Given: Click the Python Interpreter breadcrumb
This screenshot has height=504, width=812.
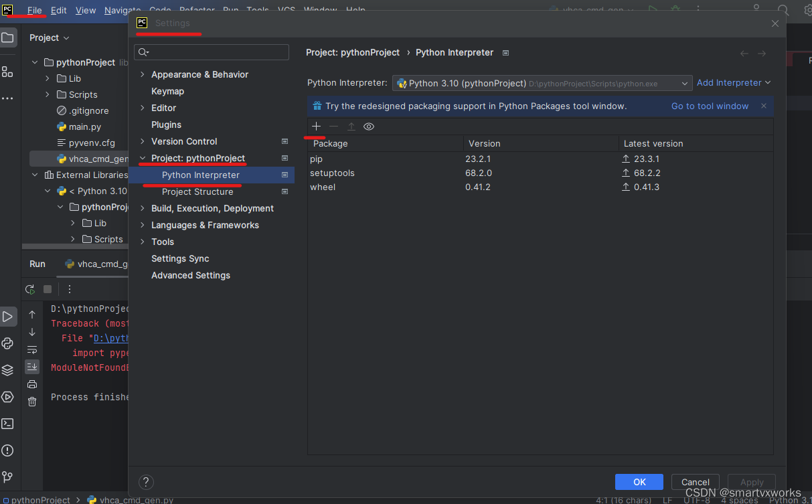Looking at the screenshot, I should (x=455, y=52).
